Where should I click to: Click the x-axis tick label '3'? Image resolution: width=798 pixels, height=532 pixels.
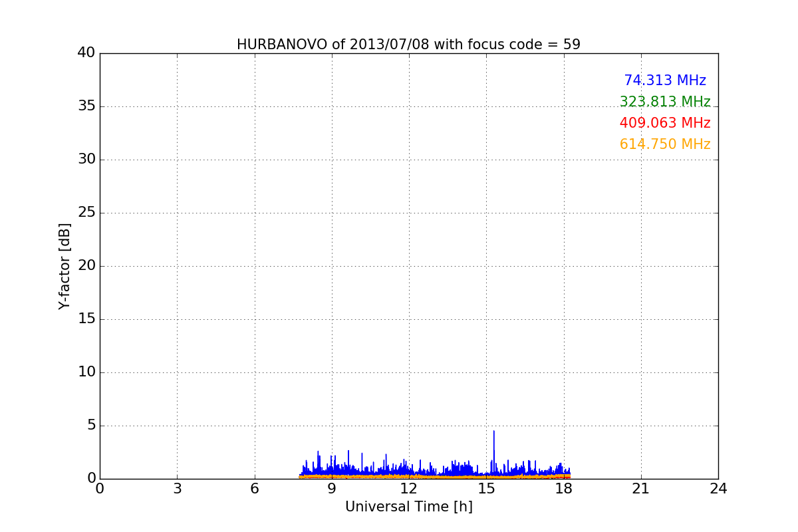177,489
